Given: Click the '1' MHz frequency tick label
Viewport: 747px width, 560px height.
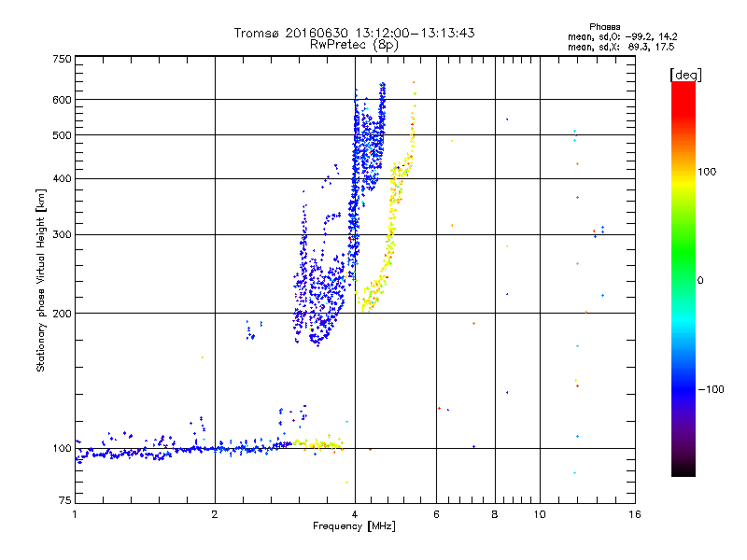Looking at the screenshot, I should tap(75, 514).
